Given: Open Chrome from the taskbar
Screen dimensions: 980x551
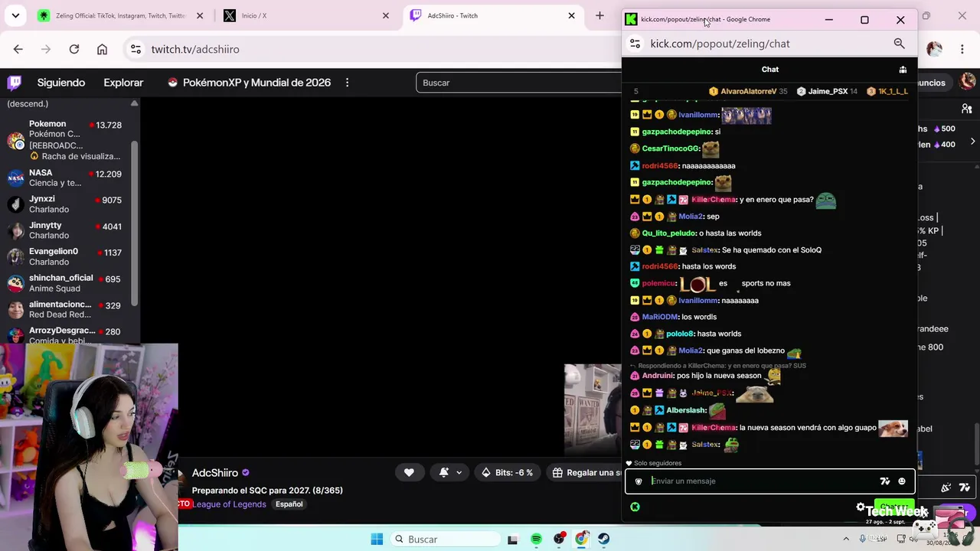Looking at the screenshot, I should pyautogui.click(x=582, y=540).
